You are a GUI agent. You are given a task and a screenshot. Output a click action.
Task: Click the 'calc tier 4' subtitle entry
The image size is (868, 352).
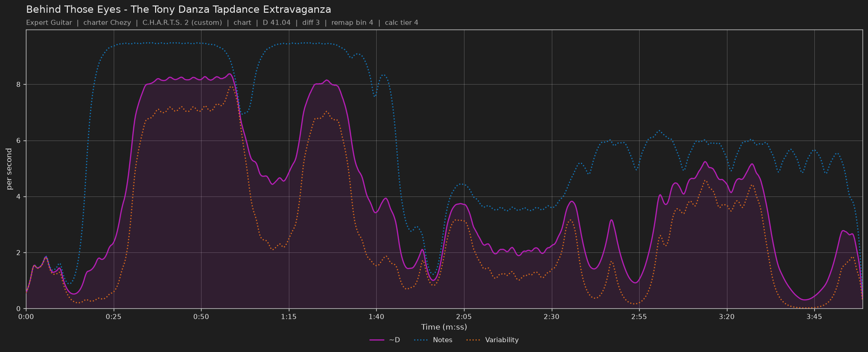pyautogui.click(x=402, y=23)
